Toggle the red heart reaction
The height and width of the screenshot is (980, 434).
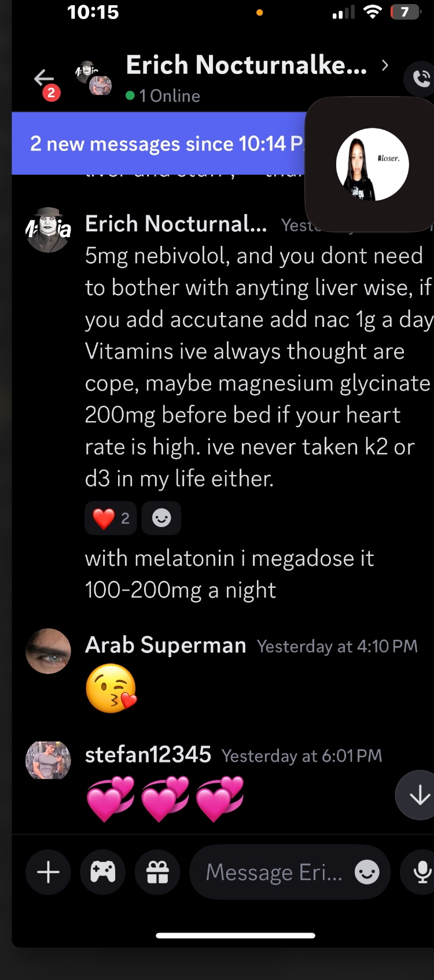point(111,518)
